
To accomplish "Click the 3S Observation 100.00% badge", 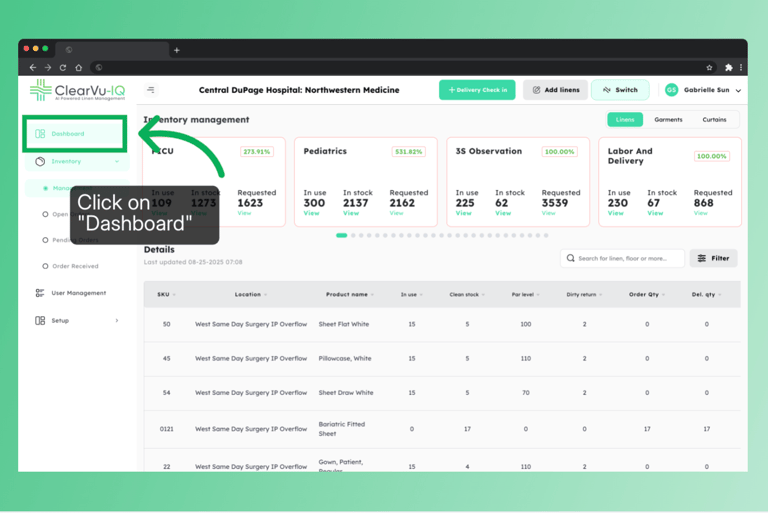I will (x=559, y=152).
